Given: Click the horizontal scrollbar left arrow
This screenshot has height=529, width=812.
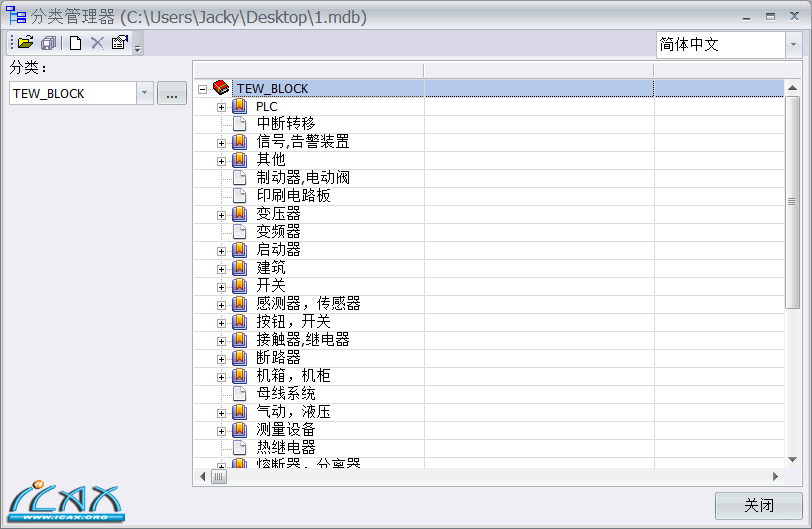Looking at the screenshot, I should pyautogui.click(x=202, y=477).
